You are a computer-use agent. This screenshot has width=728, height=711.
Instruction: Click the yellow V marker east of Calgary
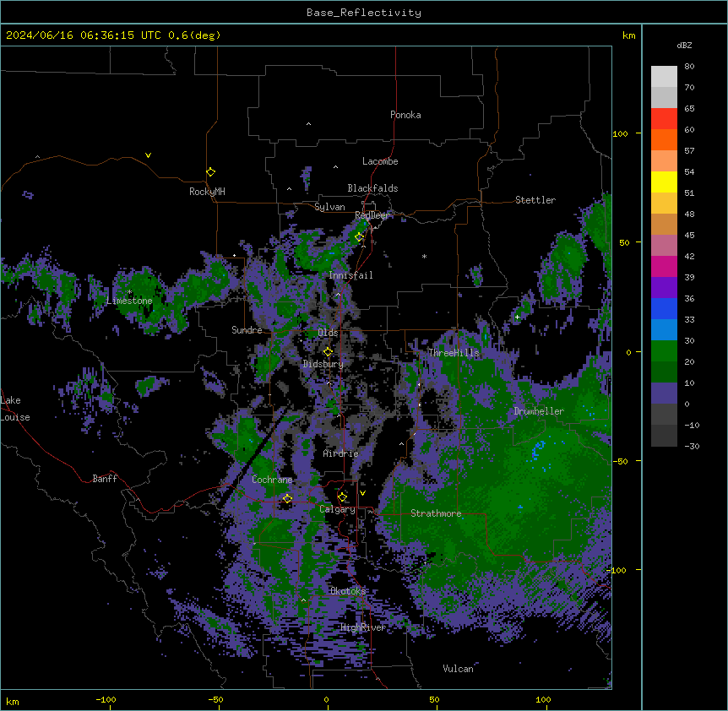[x=362, y=493]
